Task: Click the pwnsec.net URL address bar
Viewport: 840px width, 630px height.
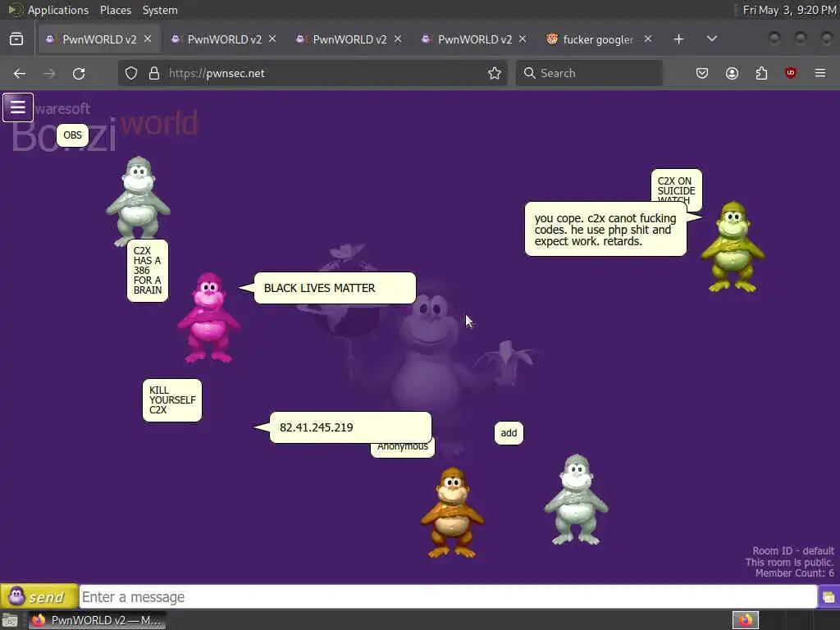Action: pyautogui.click(x=313, y=73)
